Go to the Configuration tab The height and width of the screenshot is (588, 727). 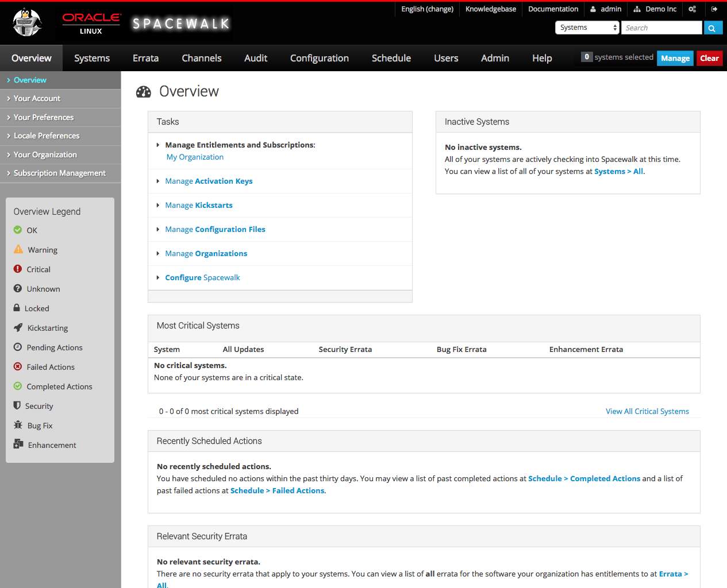pyautogui.click(x=320, y=58)
